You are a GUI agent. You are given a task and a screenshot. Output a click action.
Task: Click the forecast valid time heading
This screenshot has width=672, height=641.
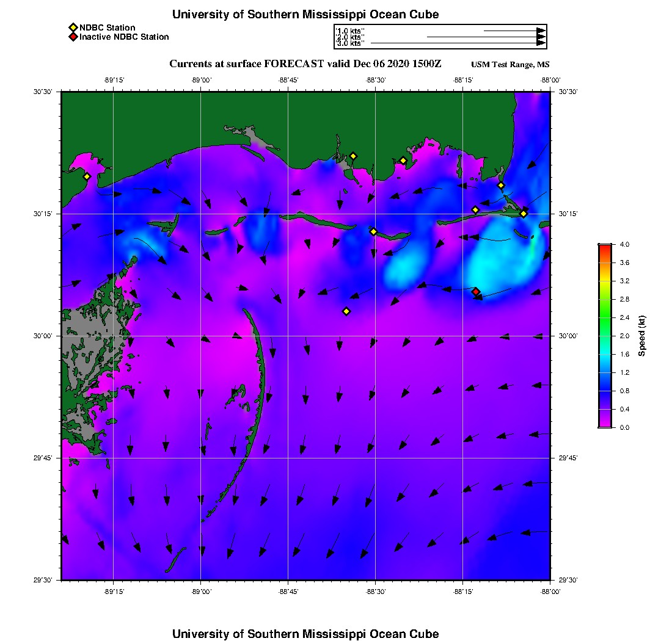point(305,64)
